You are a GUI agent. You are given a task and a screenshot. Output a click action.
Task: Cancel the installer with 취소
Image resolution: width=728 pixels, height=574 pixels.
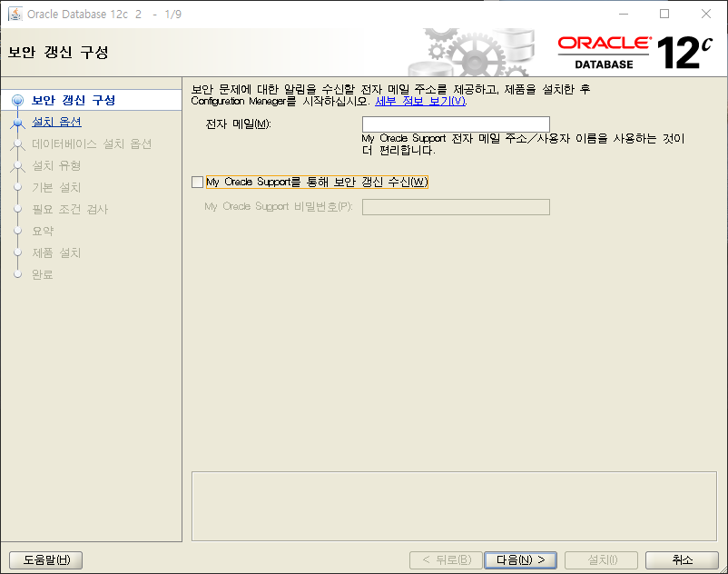[x=682, y=560]
